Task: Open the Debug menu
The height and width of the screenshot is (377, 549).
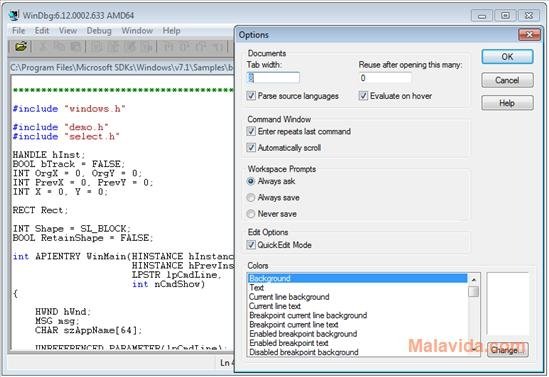Action: (x=99, y=31)
